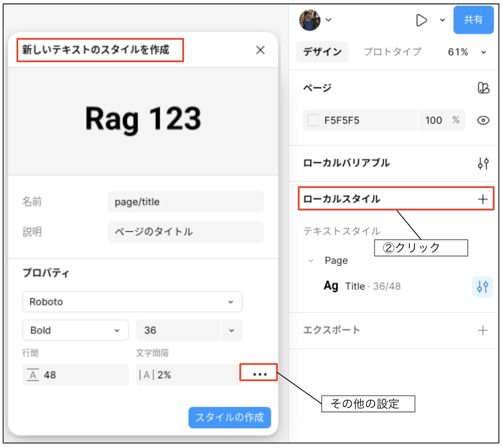
Task: Add an export with エクスポート plus icon
Action: (x=483, y=330)
